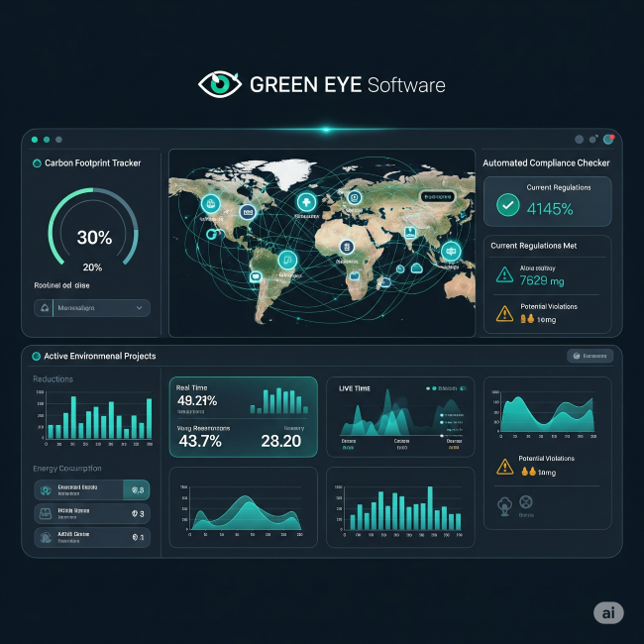Click the 28.20 value
The image size is (644, 644).
tap(281, 441)
